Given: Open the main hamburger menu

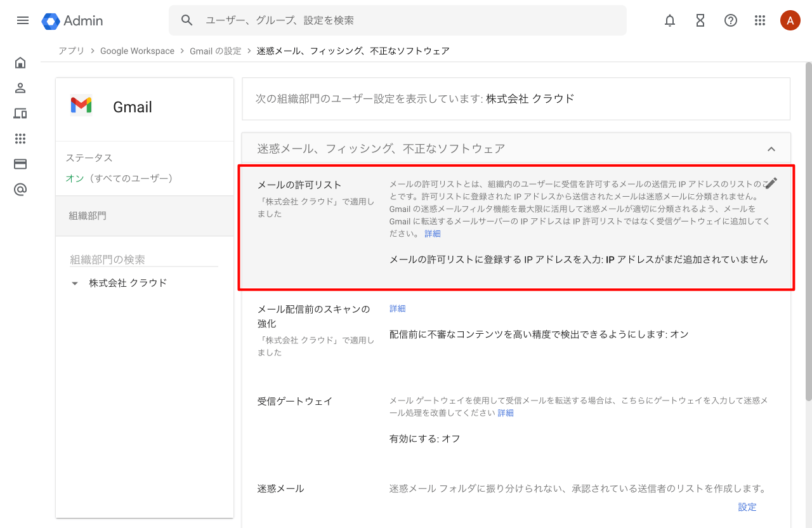Looking at the screenshot, I should point(23,20).
